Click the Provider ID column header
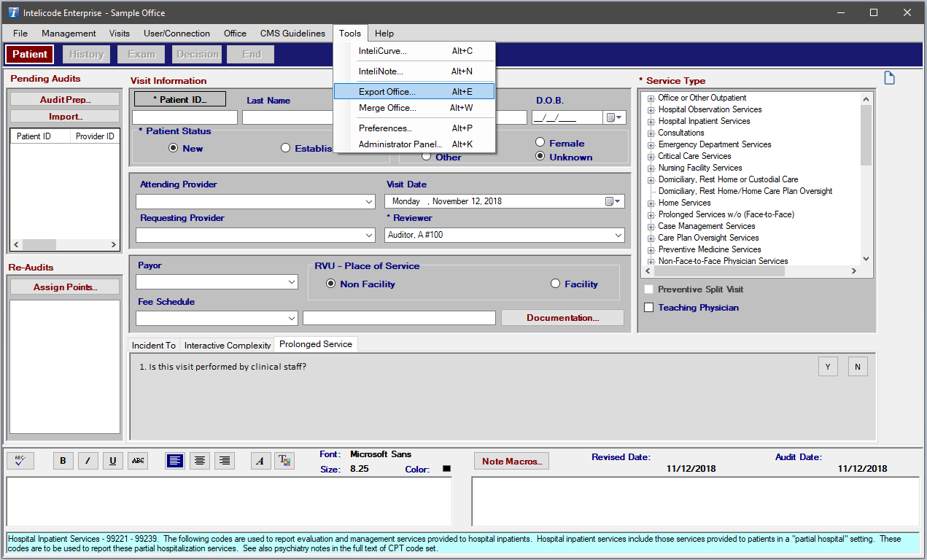The height and width of the screenshot is (560, 927). (x=95, y=136)
